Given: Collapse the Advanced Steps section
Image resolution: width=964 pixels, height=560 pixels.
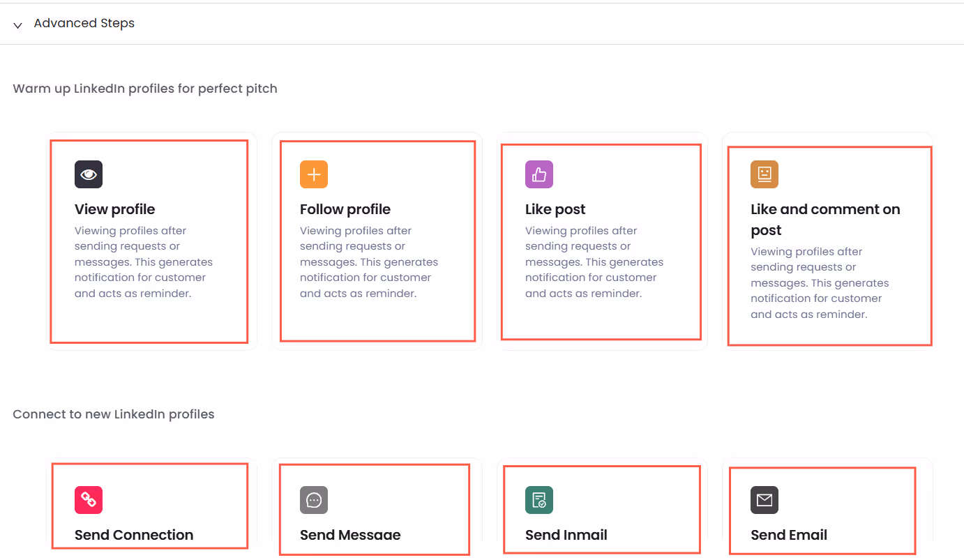Looking at the screenshot, I should (x=17, y=24).
